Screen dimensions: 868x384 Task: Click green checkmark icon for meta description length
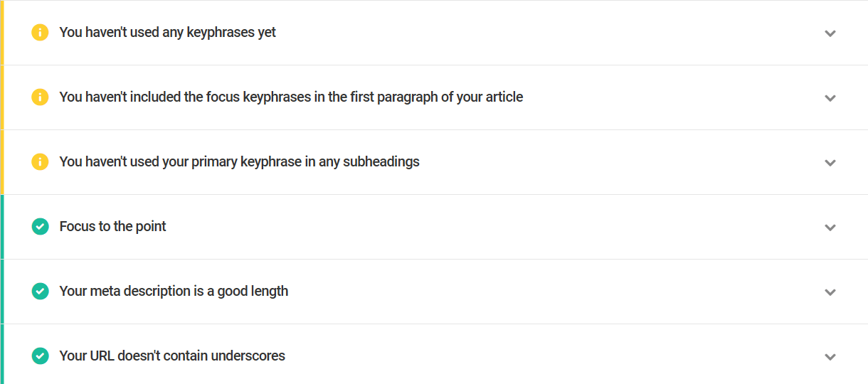click(x=40, y=292)
